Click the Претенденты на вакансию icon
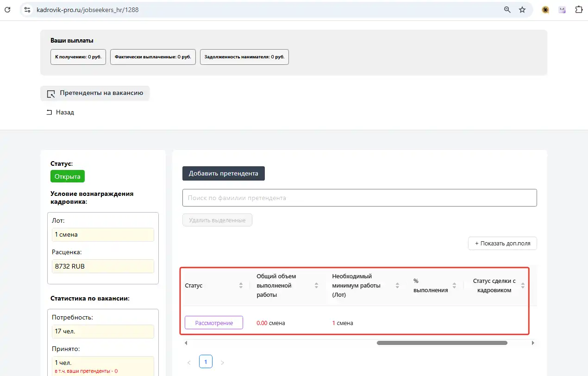This screenshot has width=588, height=376. 51,94
